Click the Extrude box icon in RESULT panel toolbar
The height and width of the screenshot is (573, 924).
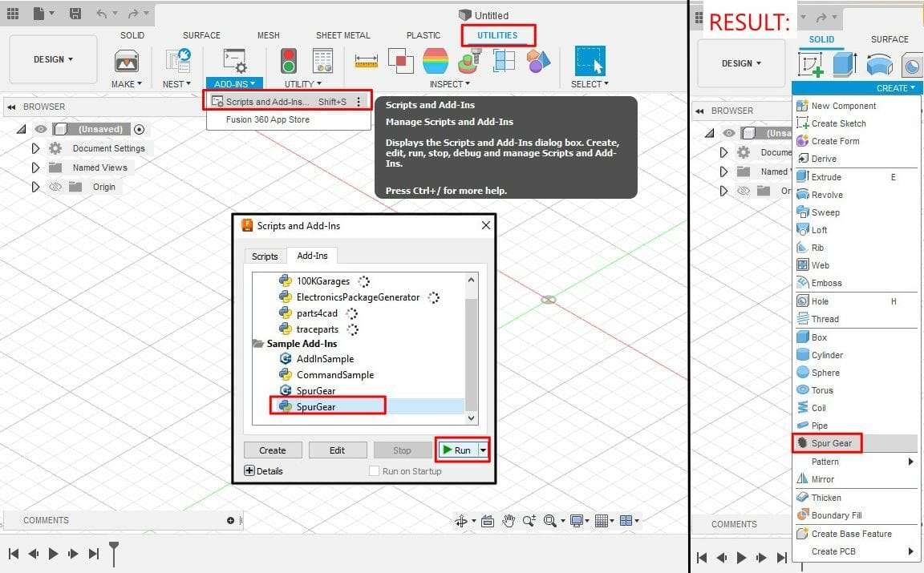845,64
